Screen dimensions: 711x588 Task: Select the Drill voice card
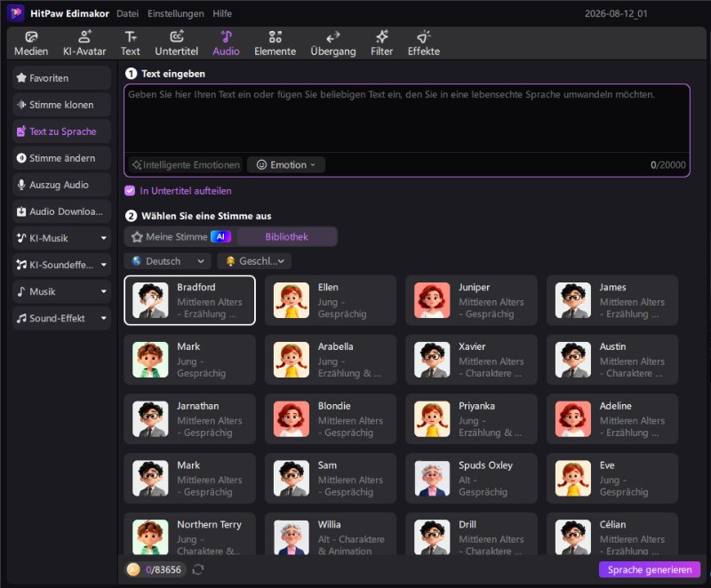click(472, 534)
